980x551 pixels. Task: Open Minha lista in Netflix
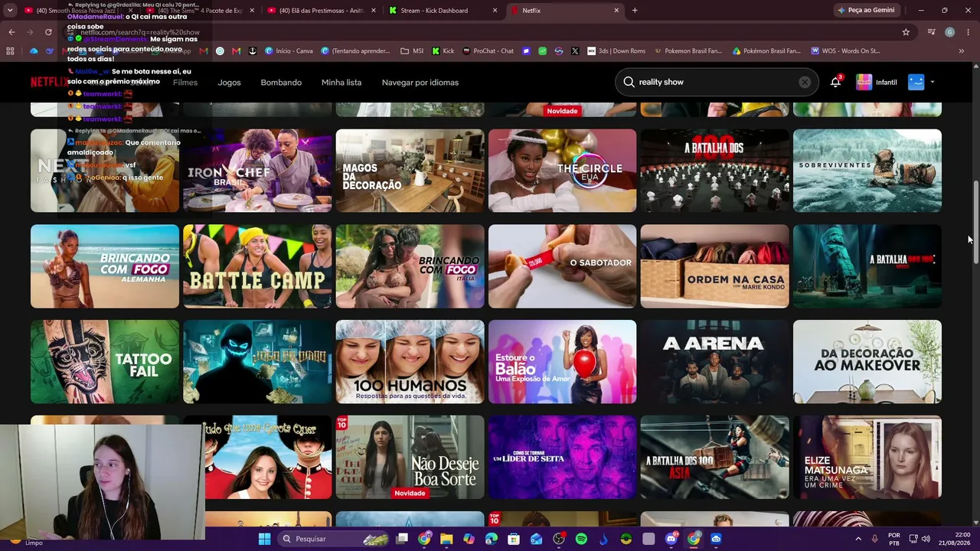tap(341, 82)
